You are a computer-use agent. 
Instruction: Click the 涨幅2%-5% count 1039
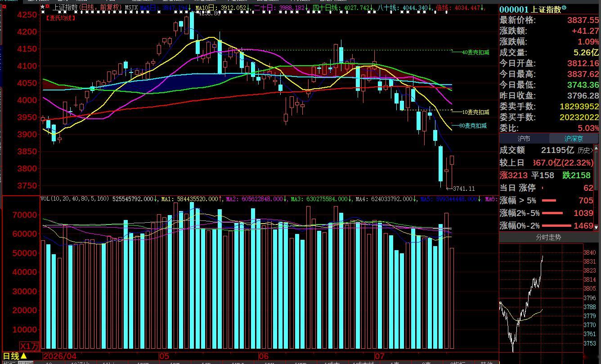[583, 213]
